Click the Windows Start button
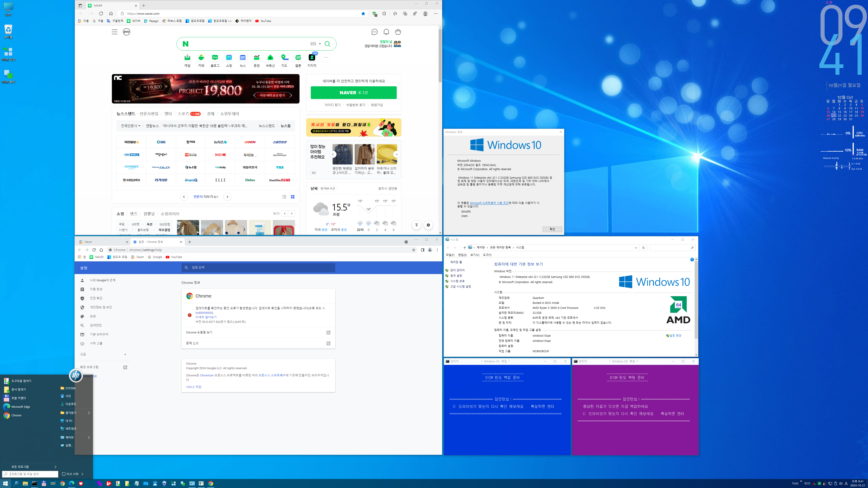This screenshot has width=868, height=488. (x=5, y=483)
